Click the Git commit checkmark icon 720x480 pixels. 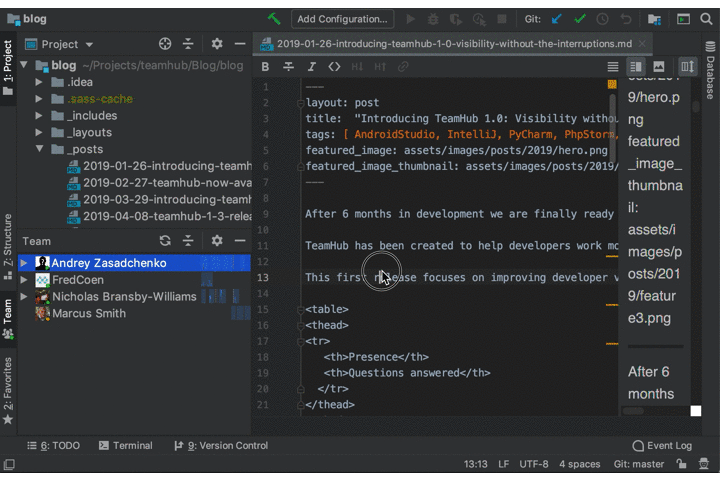click(x=579, y=19)
